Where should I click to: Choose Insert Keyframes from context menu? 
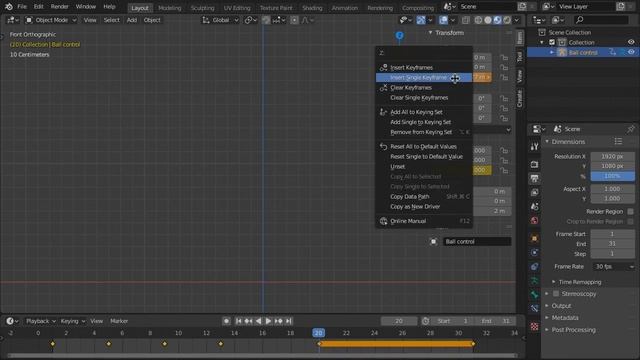pos(424,67)
